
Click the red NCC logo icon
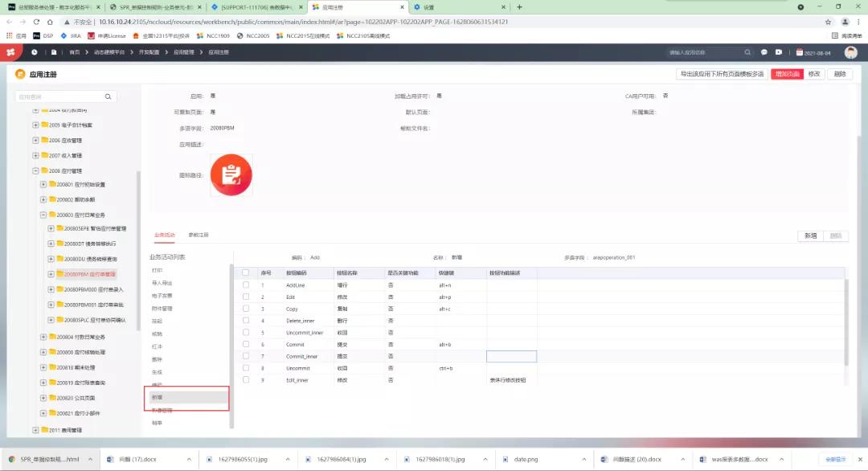[x=10, y=52]
